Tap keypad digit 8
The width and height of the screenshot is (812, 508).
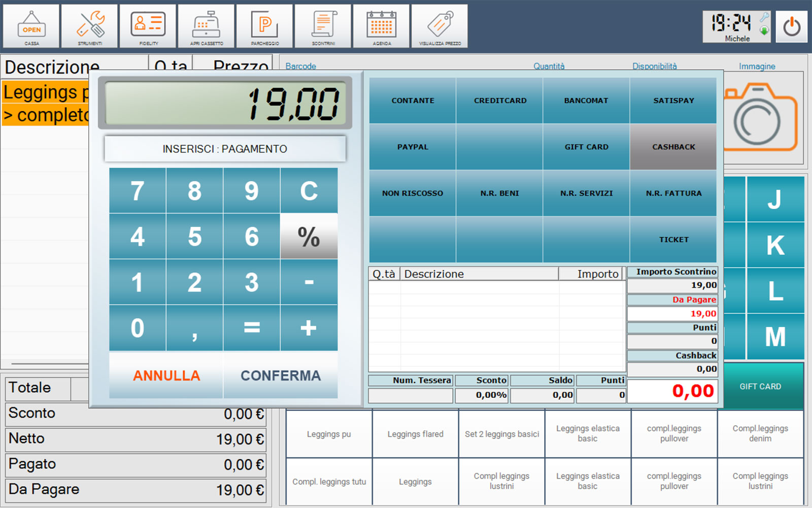click(x=194, y=190)
